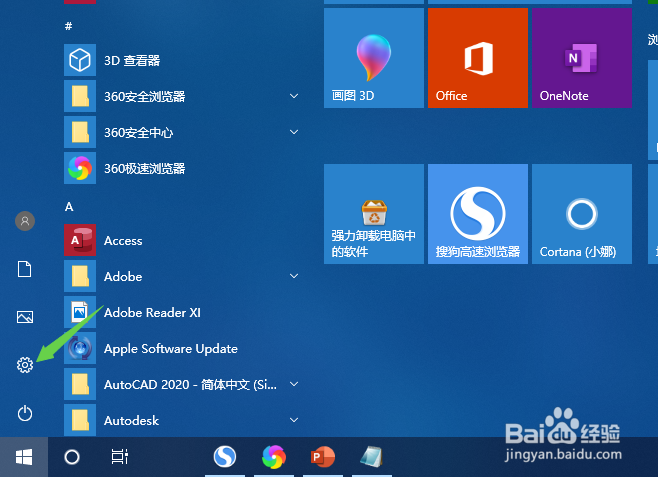The image size is (658, 477).
Task: Open the OneNote tile
Action: pos(582,58)
